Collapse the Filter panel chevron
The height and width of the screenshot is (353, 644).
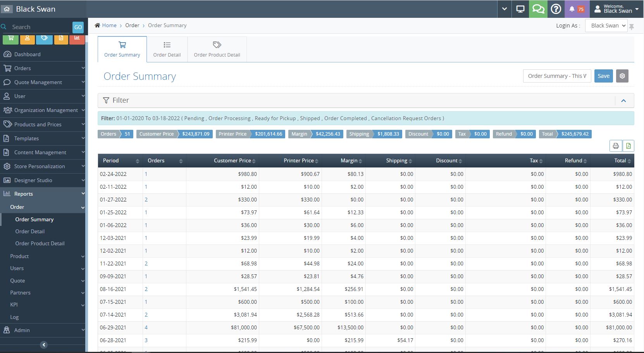(623, 100)
